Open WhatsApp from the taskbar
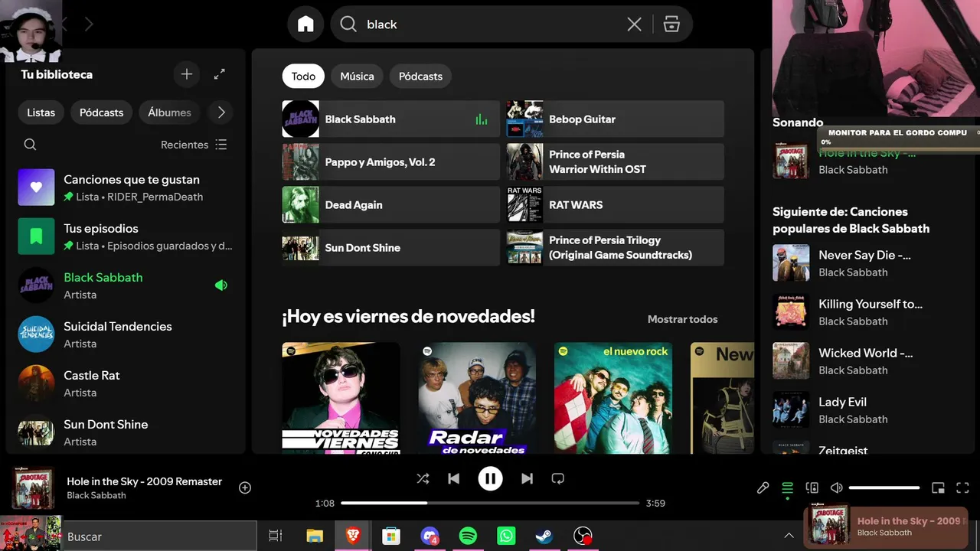 pos(506,536)
